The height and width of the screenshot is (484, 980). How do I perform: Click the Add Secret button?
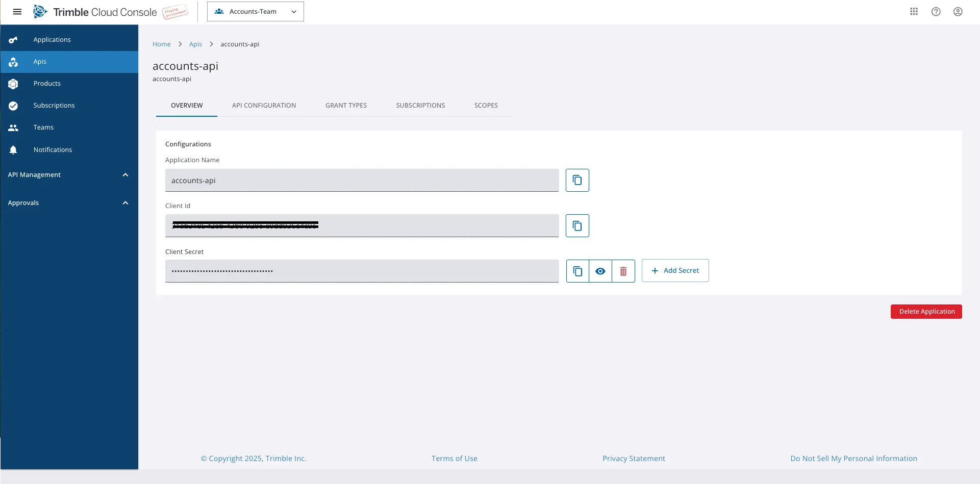(x=675, y=270)
